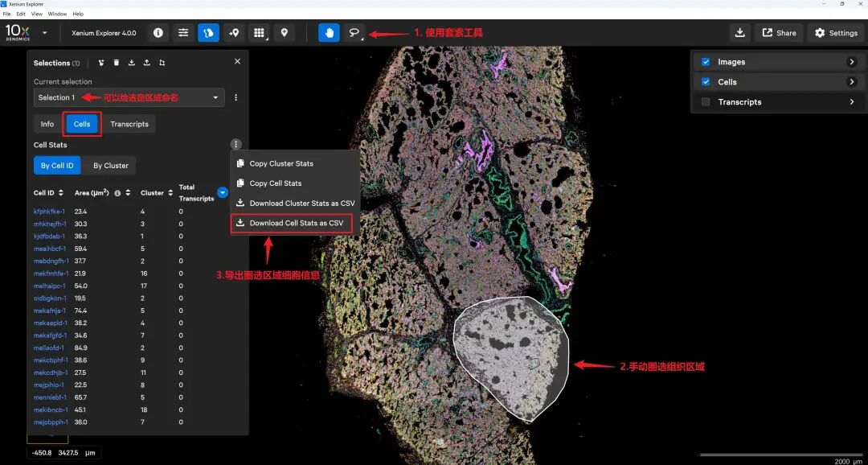The height and width of the screenshot is (465, 868).
Task: Click the sliders adjustment icon
Action: pos(183,33)
